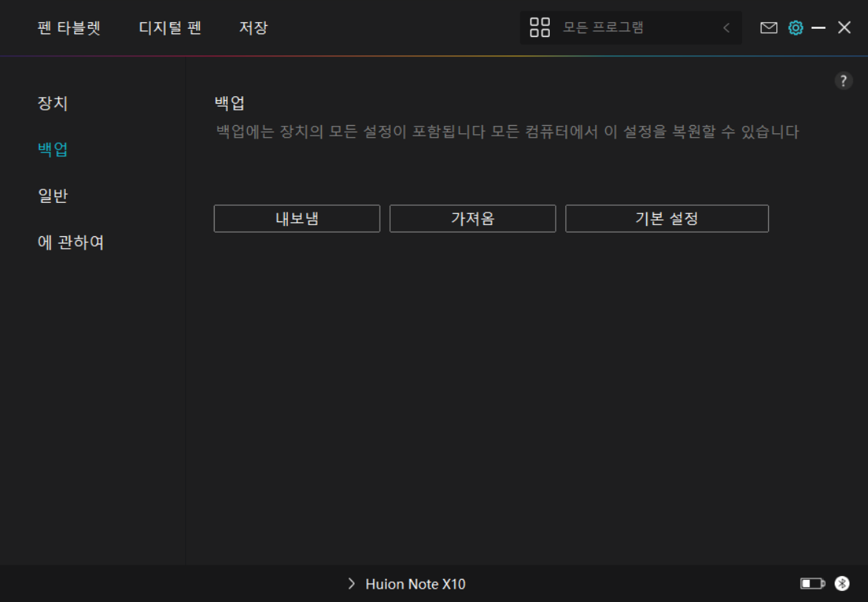Click the 내보냄 export button
Image resolution: width=868 pixels, height=602 pixels.
coord(297,218)
